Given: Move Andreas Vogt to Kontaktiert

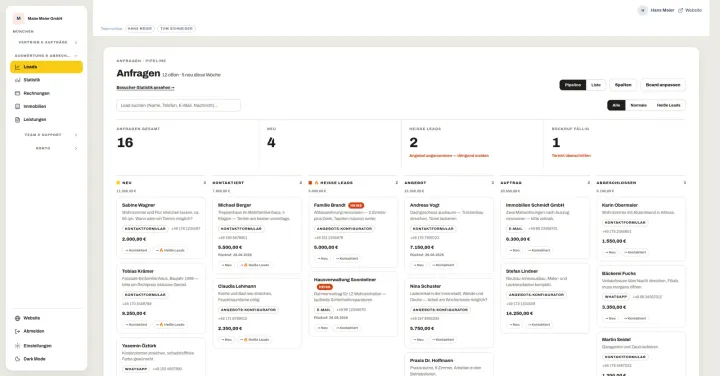Looking at the screenshot, I should (x=443, y=265).
